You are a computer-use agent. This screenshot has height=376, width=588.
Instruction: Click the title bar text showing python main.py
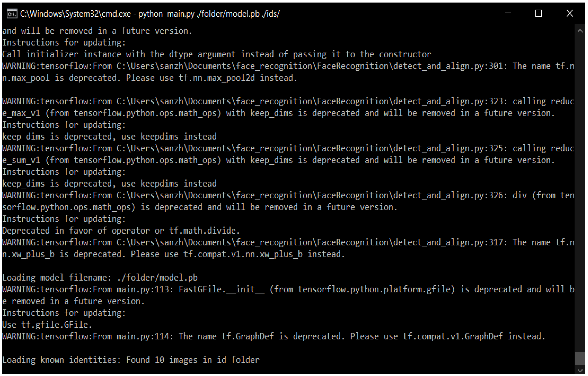(x=149, y=14)
